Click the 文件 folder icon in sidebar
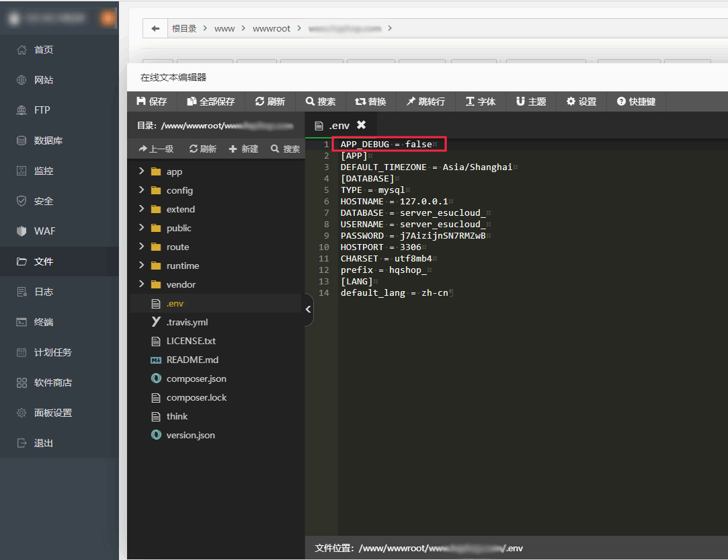Image resolution: width=728 pixels, height=560 pixels. pyautogui.click(x=22, y=262)
